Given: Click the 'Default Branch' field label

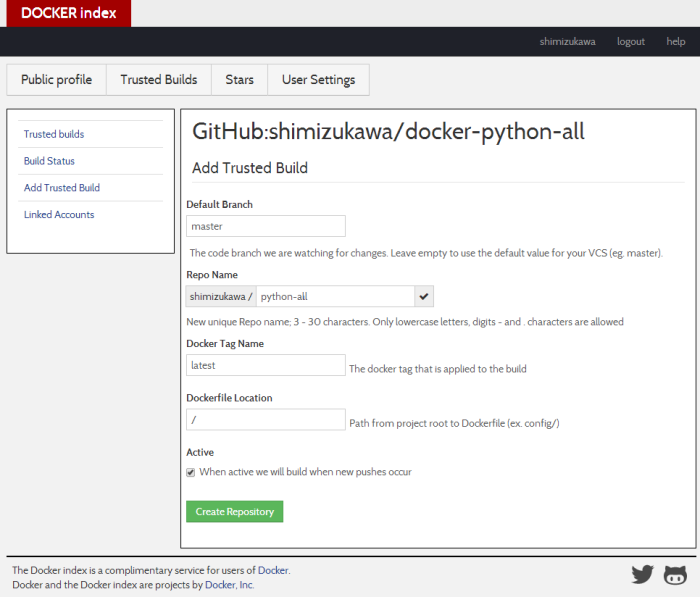Looking at the screenshot, I should click(220, 205).
